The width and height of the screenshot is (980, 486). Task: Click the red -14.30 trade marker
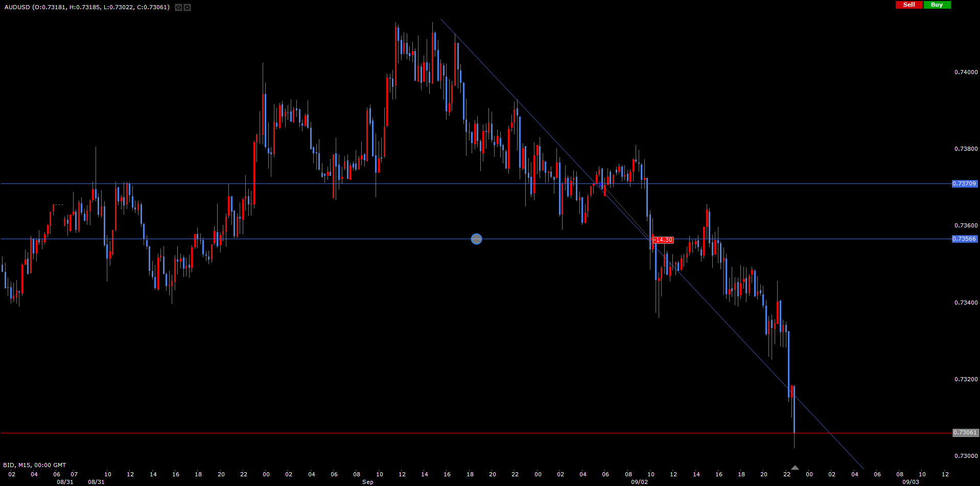pyautogui.click(x=663, y=240)
